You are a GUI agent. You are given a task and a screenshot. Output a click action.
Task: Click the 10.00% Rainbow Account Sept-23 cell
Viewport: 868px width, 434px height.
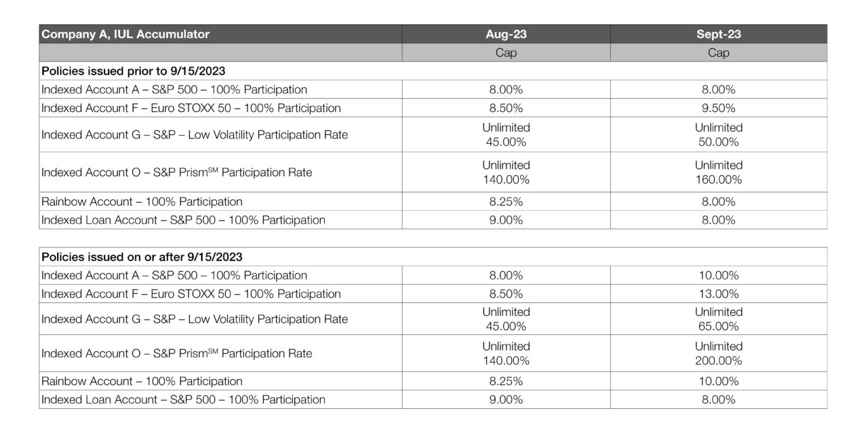pos(718,381)
